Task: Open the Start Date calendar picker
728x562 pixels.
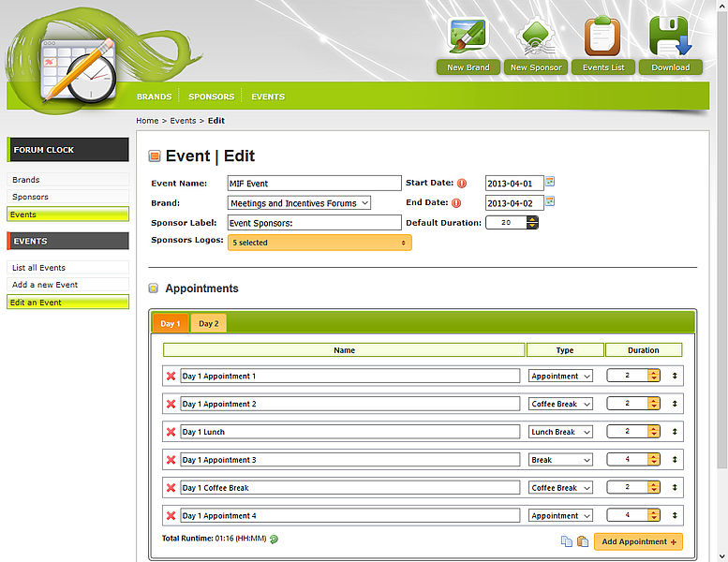Action: pyautogui.click(x=550, y=182)
